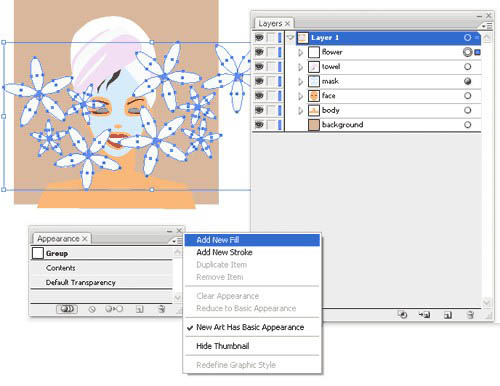Click Group white swatch in Appearance panel
The width and height of the screenshot is (500, 386).
click(38, 253)
